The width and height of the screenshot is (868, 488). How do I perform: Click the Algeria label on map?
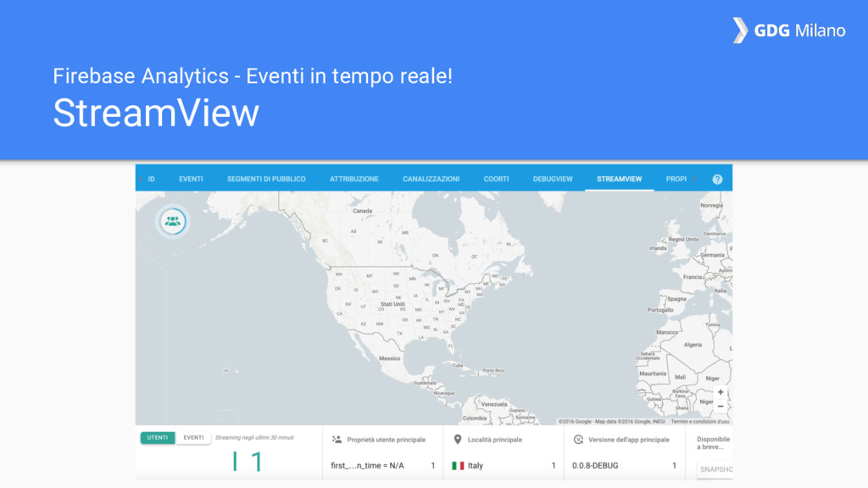tap(693, 345)
